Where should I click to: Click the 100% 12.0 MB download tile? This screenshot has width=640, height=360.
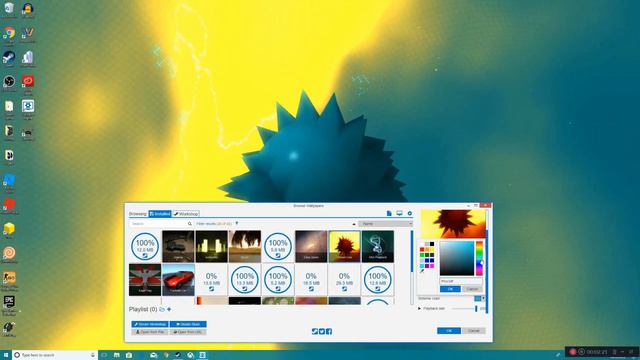[145, 246]
